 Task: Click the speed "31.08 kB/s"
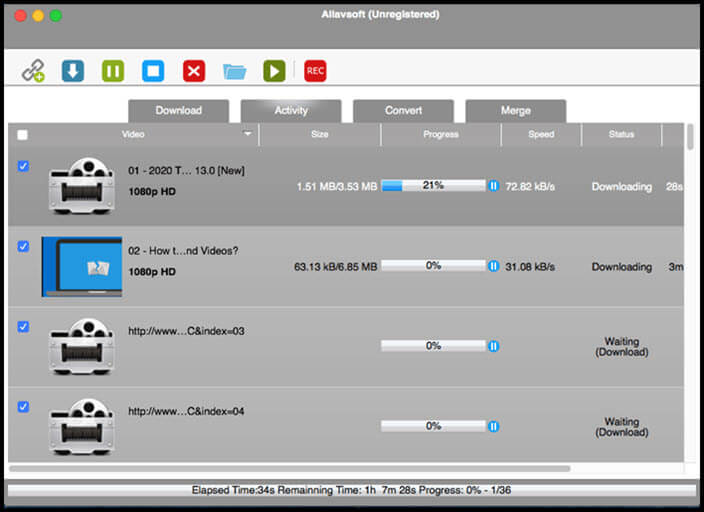click(x=530, y=267)
